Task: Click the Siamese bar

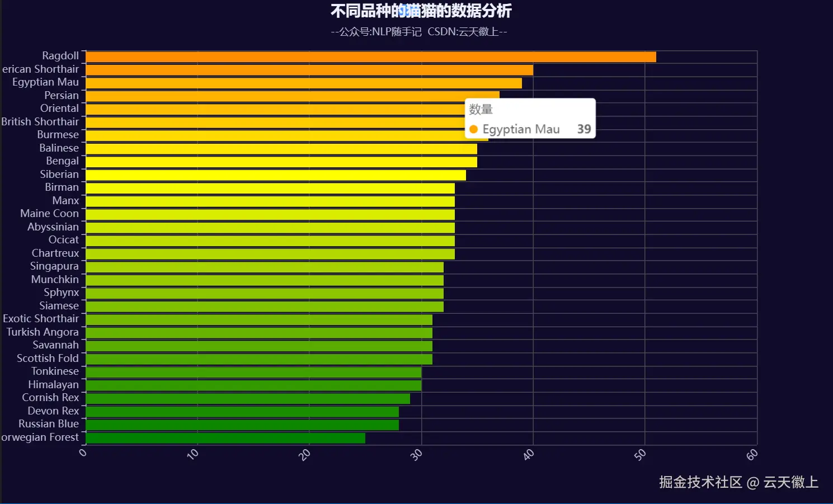Action: 265,307
